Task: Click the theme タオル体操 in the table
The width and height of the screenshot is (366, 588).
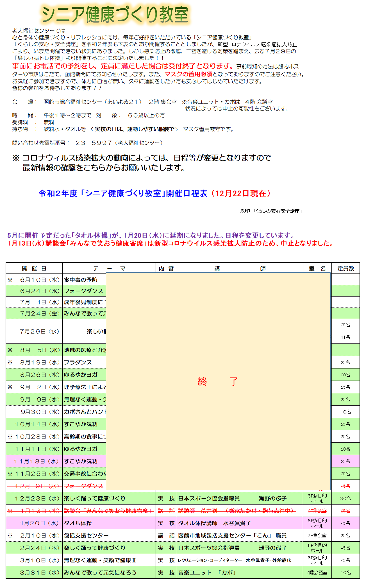Action: pyautogui.click(x=78, y=523)
